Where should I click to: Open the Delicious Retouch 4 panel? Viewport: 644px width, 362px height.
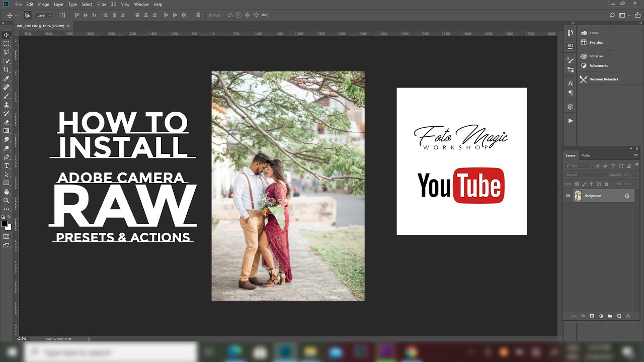pos(599,79)
